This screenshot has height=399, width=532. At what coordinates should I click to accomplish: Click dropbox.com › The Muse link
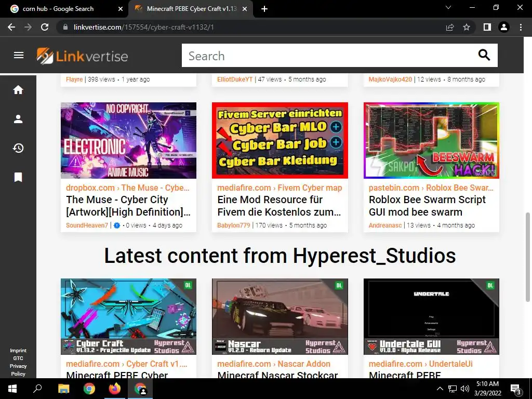[128, 188]
